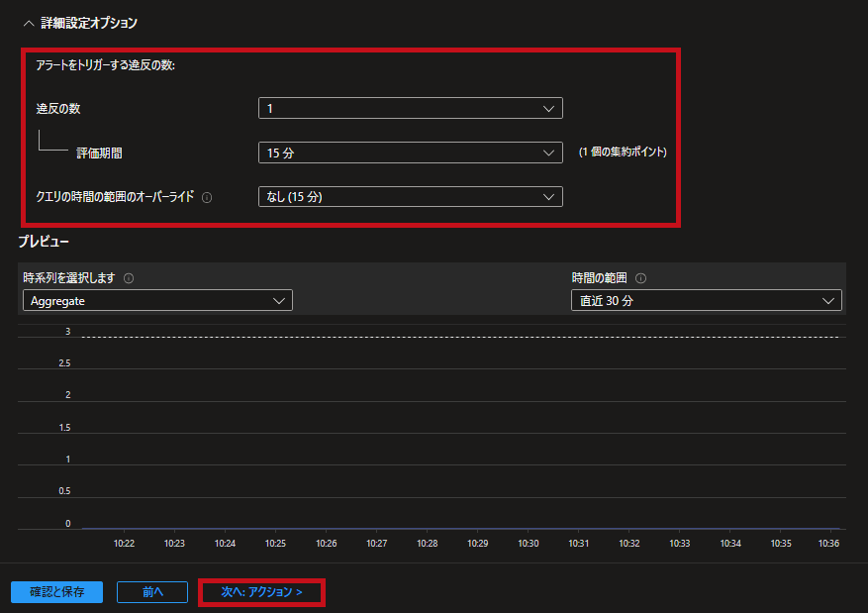Click the 10:30 label on the time axis
This screenshot has width=868, height=613.
[x=528, y=543]
